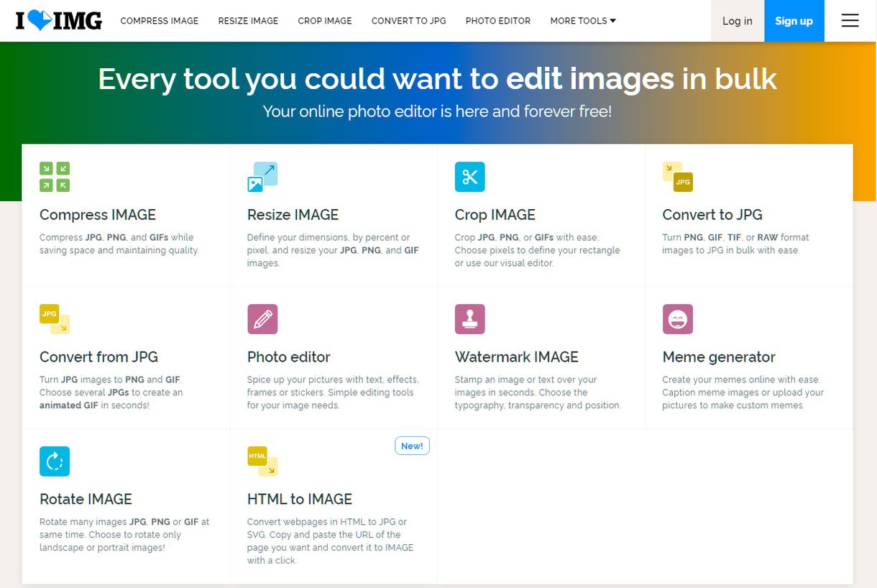877x588 pixels.
Task: Click the Meme generator smiley icon
Action: [678, 318]
